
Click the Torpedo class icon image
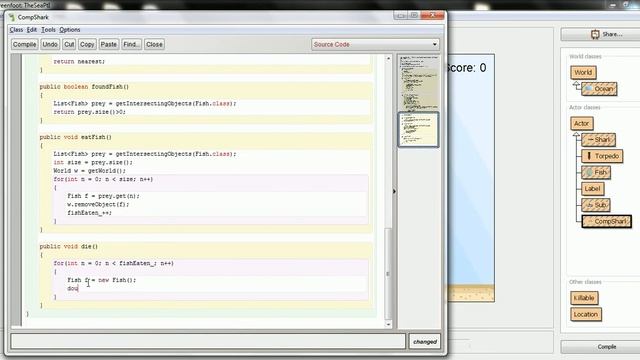tap(589, 156)
